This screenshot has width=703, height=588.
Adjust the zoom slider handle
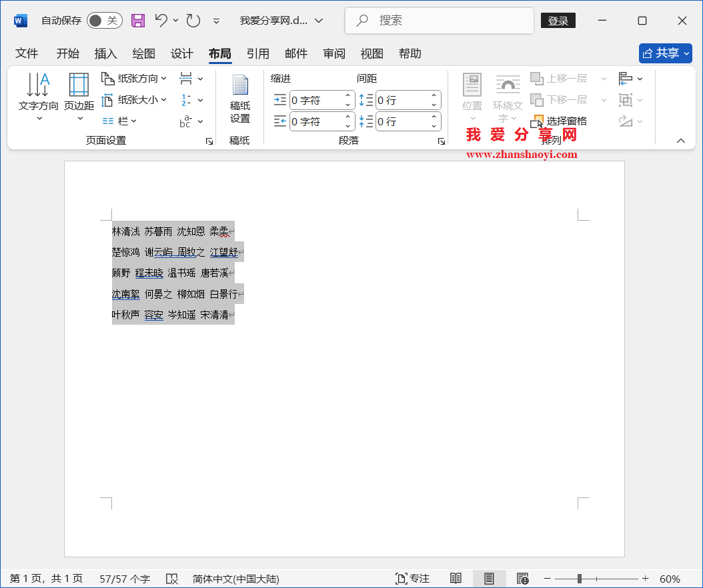point(579,579)
